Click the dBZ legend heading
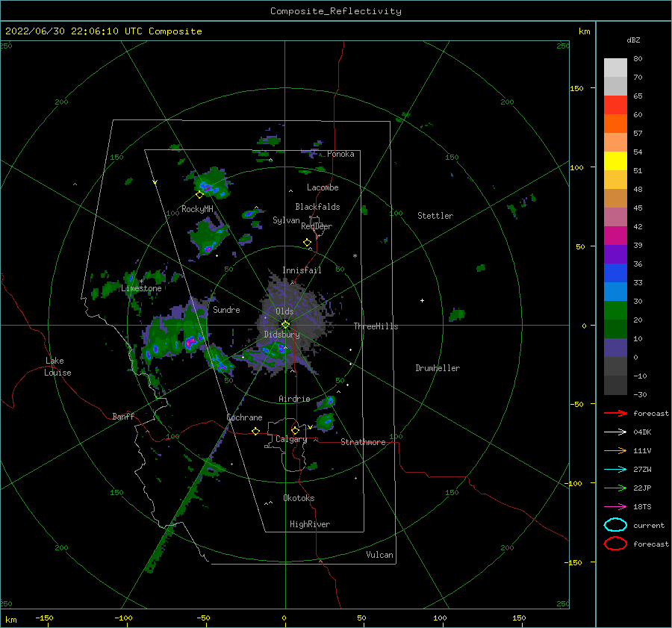Image resolution: width=672 pixels, height=628 pixels. [x=633, y=40]
